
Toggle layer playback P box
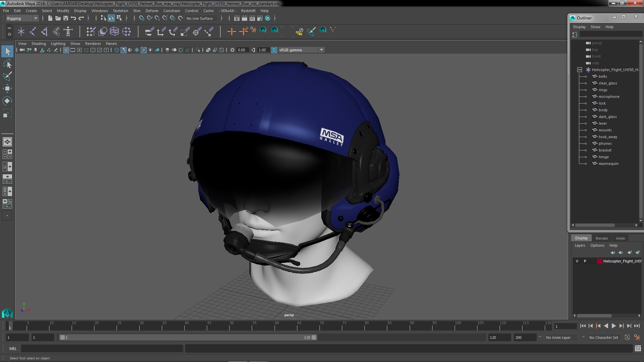(585, 261)
